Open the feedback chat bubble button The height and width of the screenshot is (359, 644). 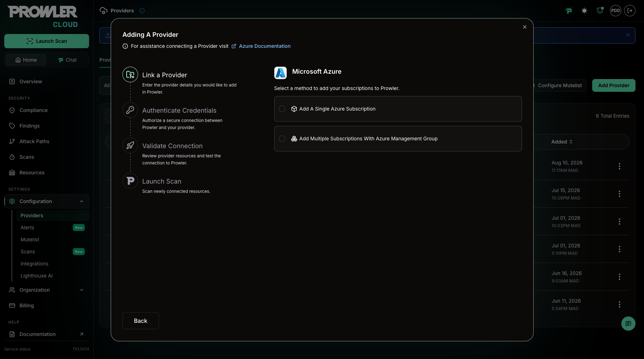(628, 324)
